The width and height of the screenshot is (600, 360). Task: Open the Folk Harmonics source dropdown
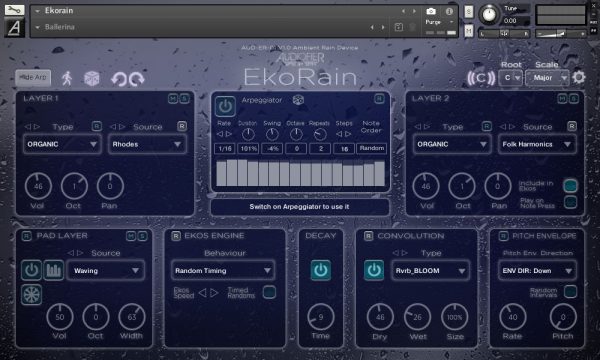(x=537, y=144)
